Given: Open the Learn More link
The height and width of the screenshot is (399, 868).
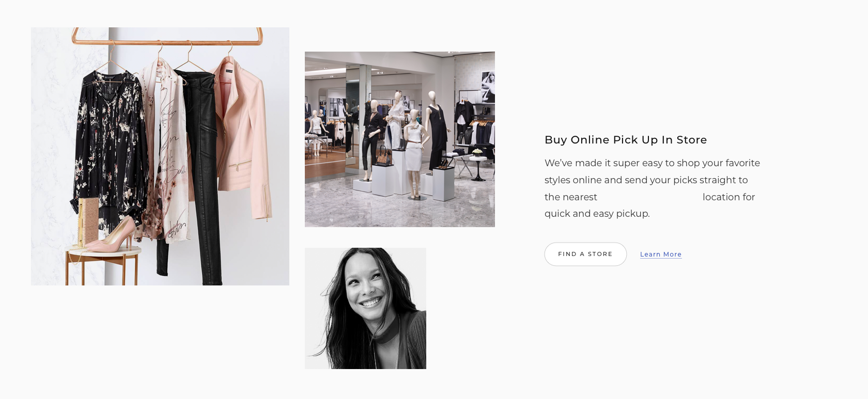Looking at the screenshot, I should click(x=661, y=254).
